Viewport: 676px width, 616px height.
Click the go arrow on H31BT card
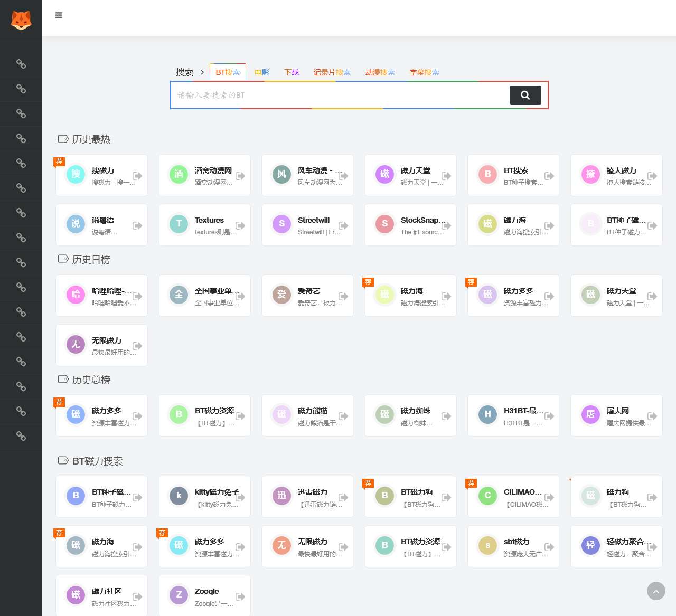tap(549, 416)
